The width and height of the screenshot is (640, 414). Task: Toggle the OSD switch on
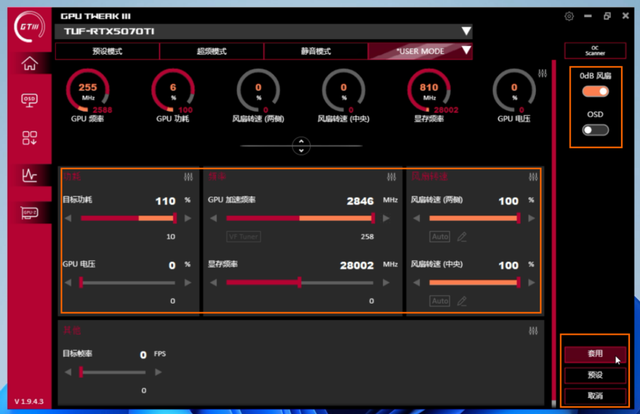pyautogui.click(x=596, y=130)
